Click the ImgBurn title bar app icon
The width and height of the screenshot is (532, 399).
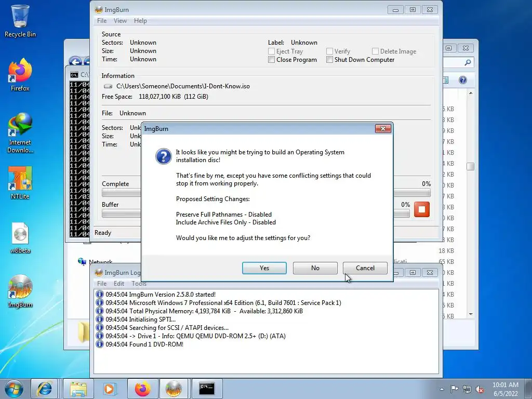(x=99, y=9)
